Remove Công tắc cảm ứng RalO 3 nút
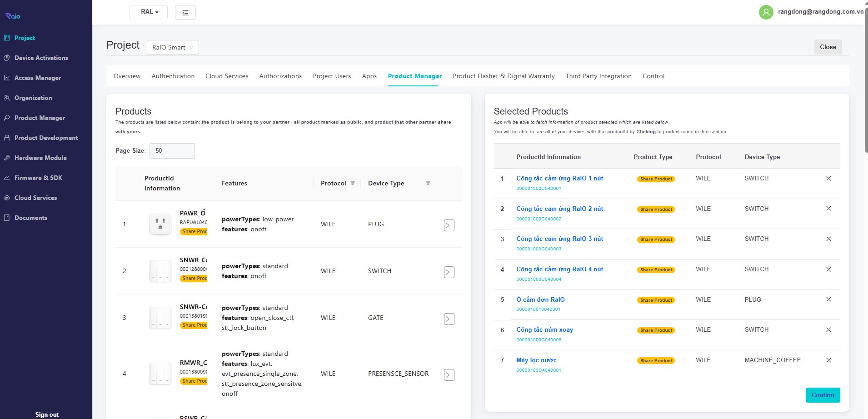This screenshot has height=419, width=868. click(x=828, y=239)
